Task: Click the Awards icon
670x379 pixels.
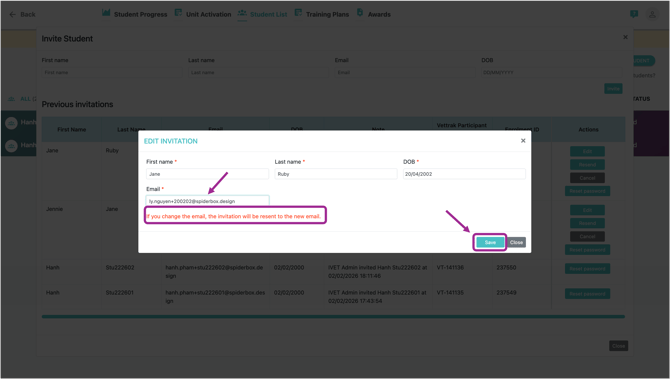Action: click(360, 13)
